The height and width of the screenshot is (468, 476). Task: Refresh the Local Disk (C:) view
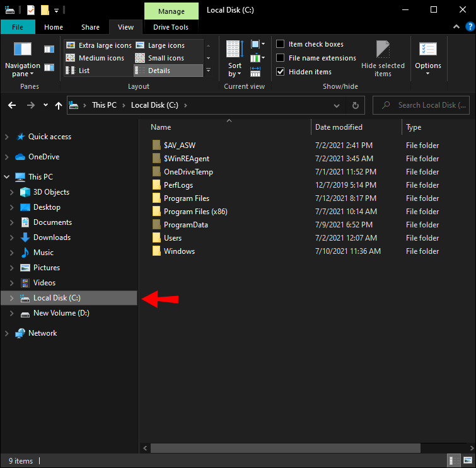[x=355, y=105]
